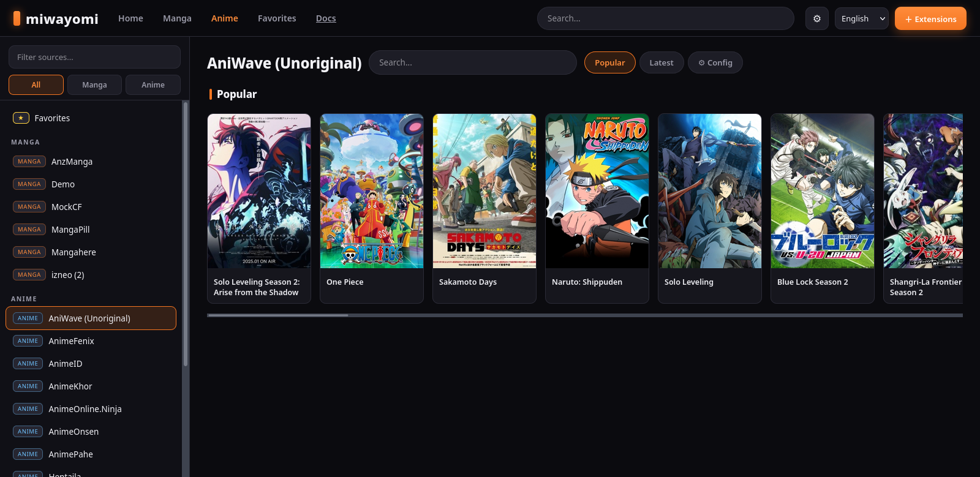Click the Blue Lock Season 2 title text

coord(813,282)
